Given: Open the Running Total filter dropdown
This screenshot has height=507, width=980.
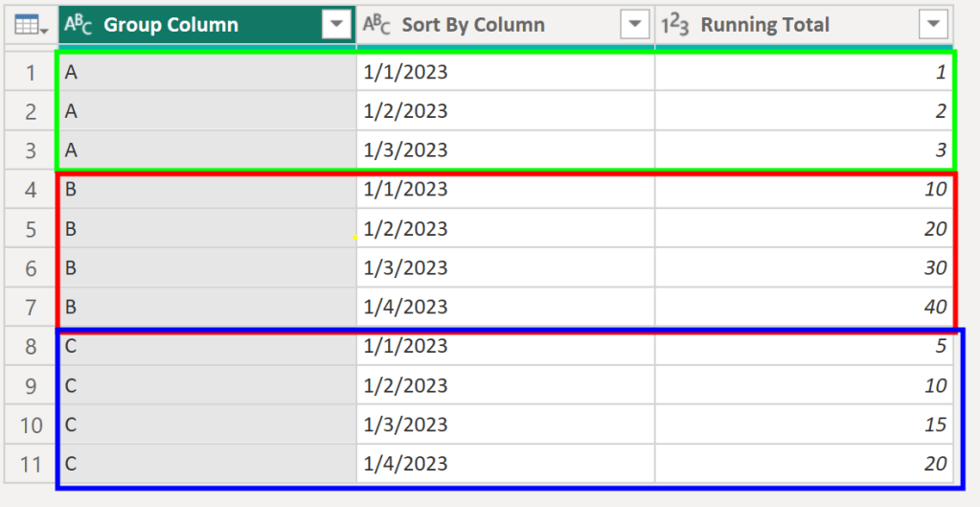Looking at the screenshot, I should pyautogui.click(x=934, y=25).
